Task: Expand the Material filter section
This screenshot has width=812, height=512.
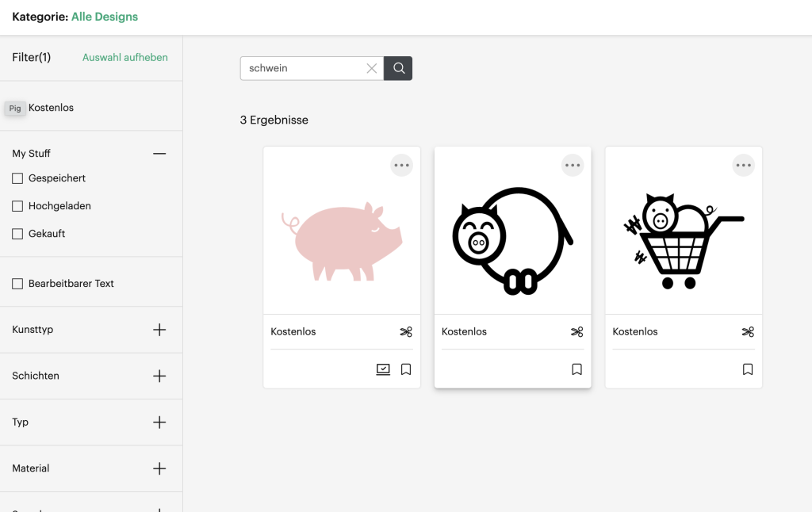Action: pyautogui.click(x=159, y=468)
